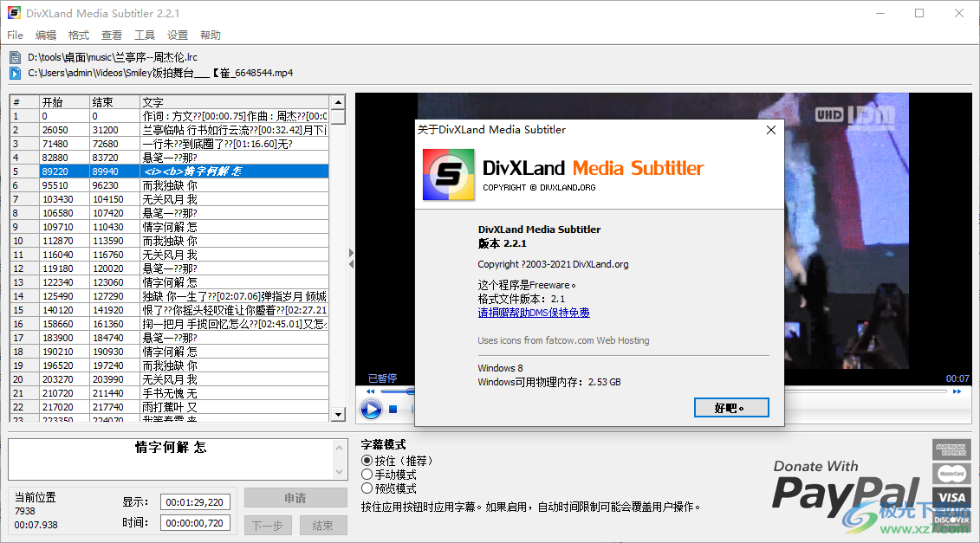Enable 手动模式 subtitle mode
980x543 pixels.
pyautogui.click(x=366, y=473)
